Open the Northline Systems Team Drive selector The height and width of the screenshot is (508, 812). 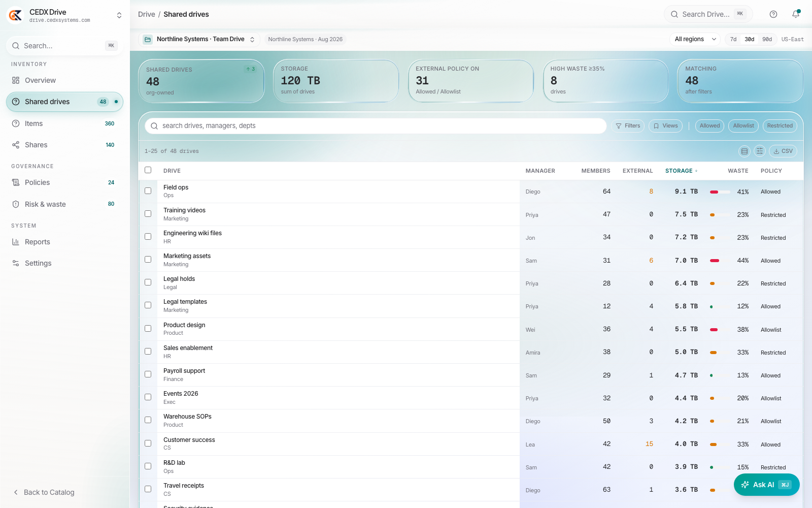point(199,39)
